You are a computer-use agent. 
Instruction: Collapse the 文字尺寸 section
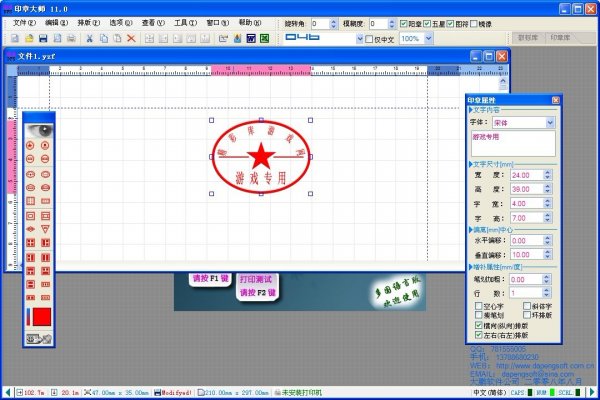tap(471, 164)
